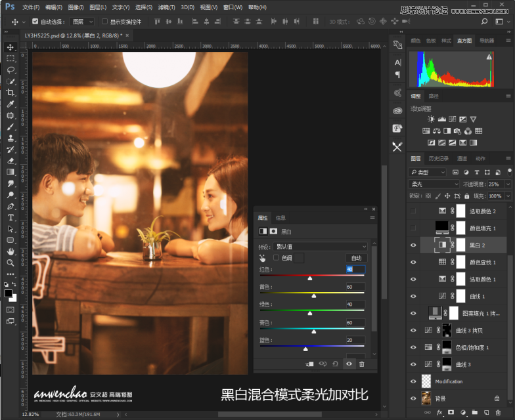Toggle the 自动选择 checkbox
Image resolution: width=515 pixels, height=420 pixels.
click(x=35, y=22)
